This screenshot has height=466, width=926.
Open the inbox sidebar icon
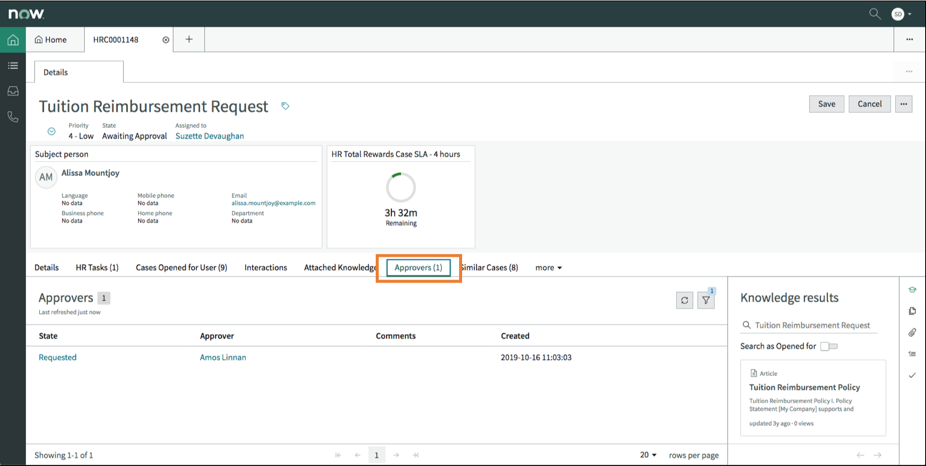13,91
